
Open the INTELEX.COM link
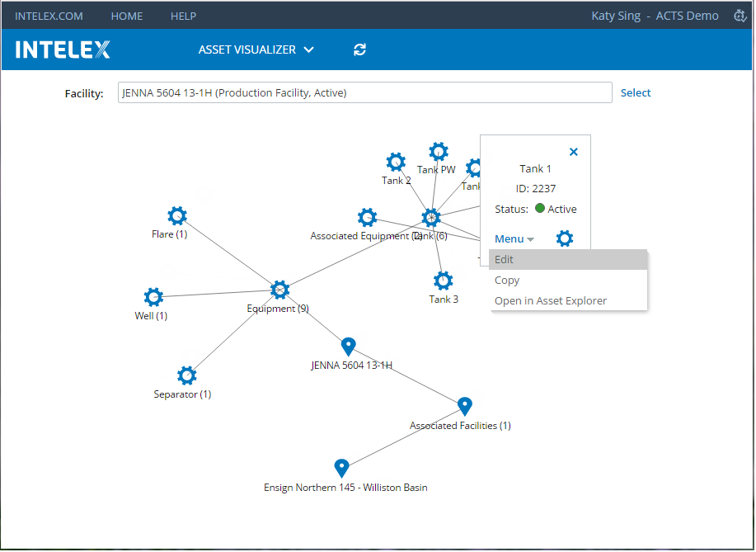click(x=49, y=16)
